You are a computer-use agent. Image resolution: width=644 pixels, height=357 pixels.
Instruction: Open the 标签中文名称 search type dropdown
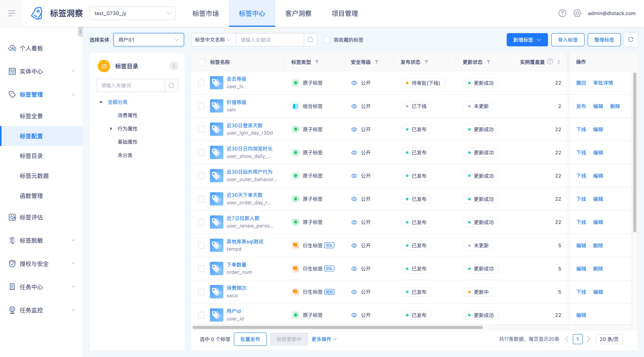coord(213,40)
